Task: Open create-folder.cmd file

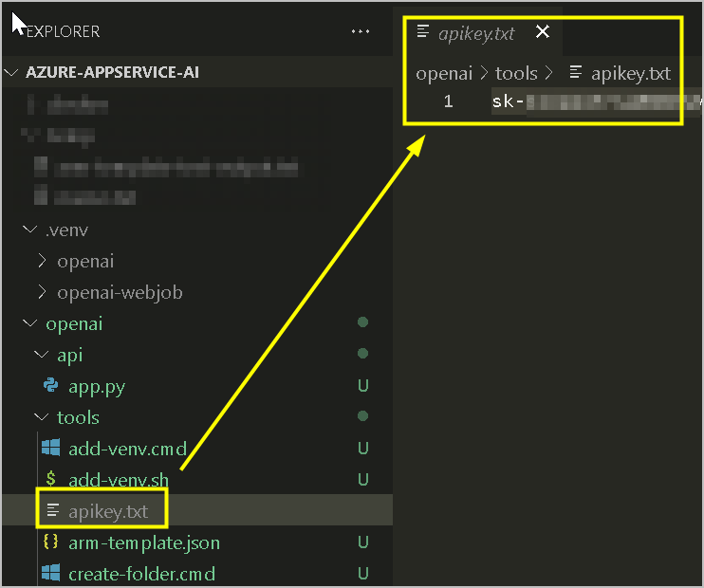Action: 142,574
